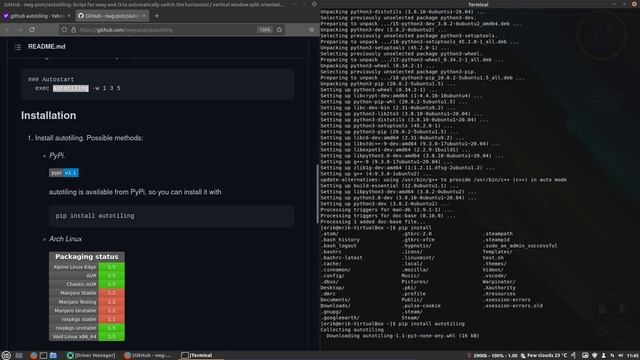
Task: Click clock time in the system tray
Action: coord(632,356)
